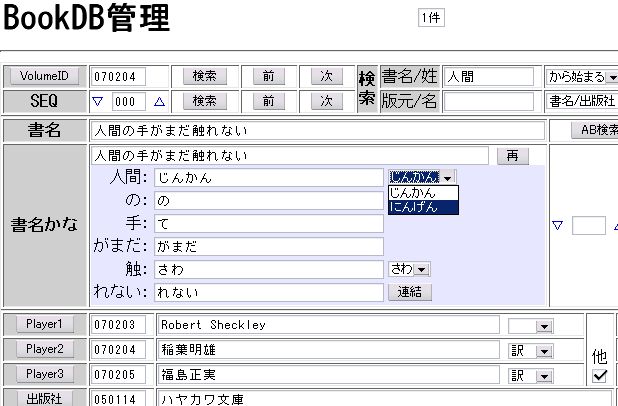Screen dimensions: 618x406
Task: Open the さわ reading dropdown
Action: coord(421,269)
